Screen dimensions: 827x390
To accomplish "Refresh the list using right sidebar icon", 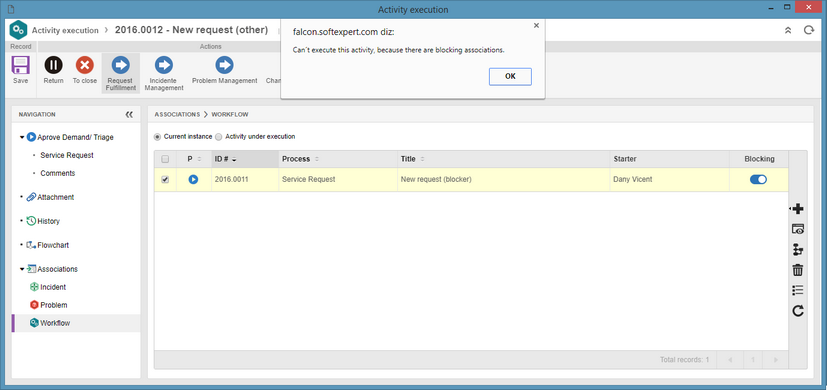I will (798, 311).
